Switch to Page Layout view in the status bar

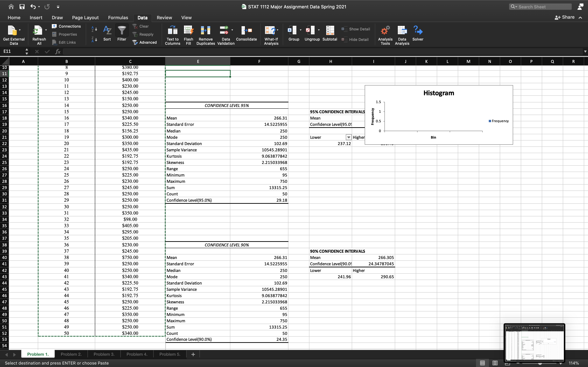(x=495, y=363)
